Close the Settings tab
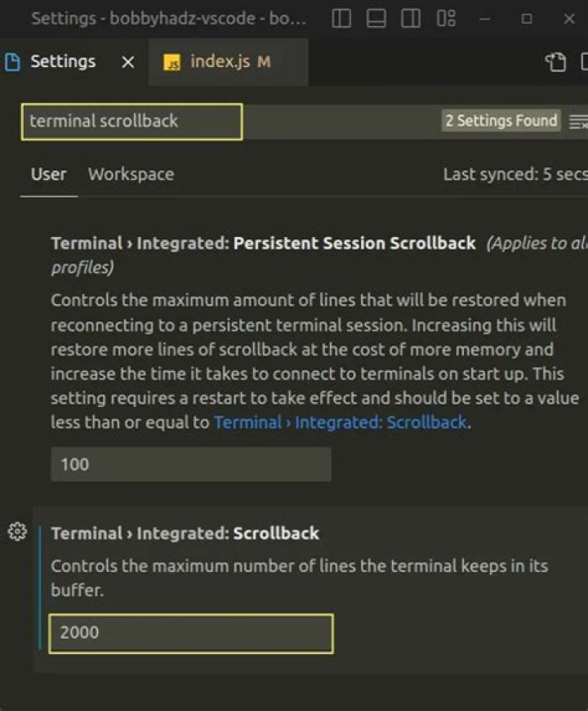This screenshot has height=711, width=588. pyautogui.click(x=128, y=61)
